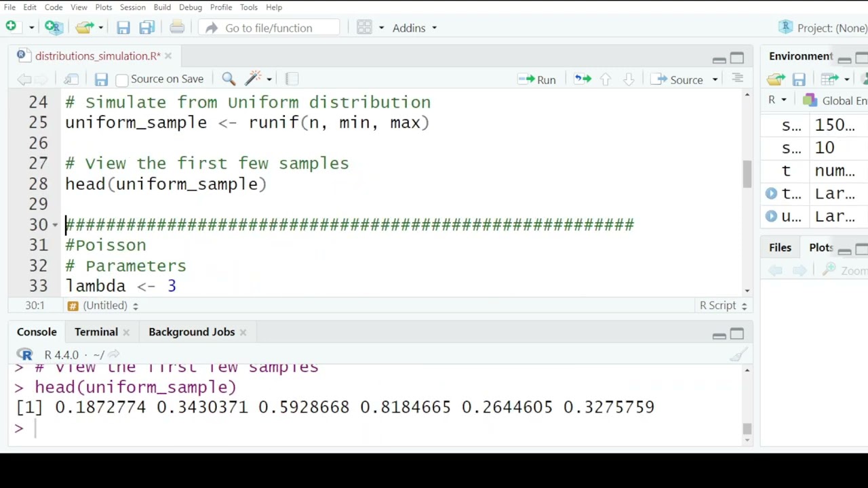Click the editor vertical scrollbar thumb
This screenshot has height=488, width=868.
pos(747,175)
